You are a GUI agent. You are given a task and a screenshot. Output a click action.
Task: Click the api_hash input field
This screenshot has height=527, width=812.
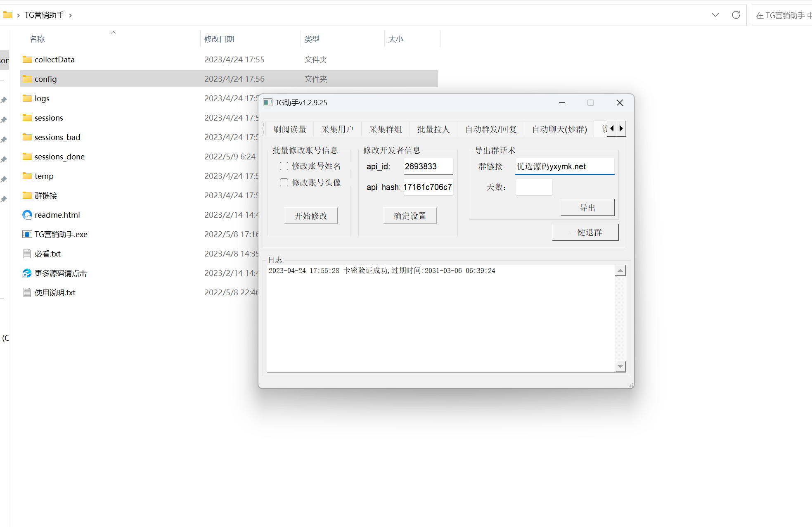click(x=428, y=187)
